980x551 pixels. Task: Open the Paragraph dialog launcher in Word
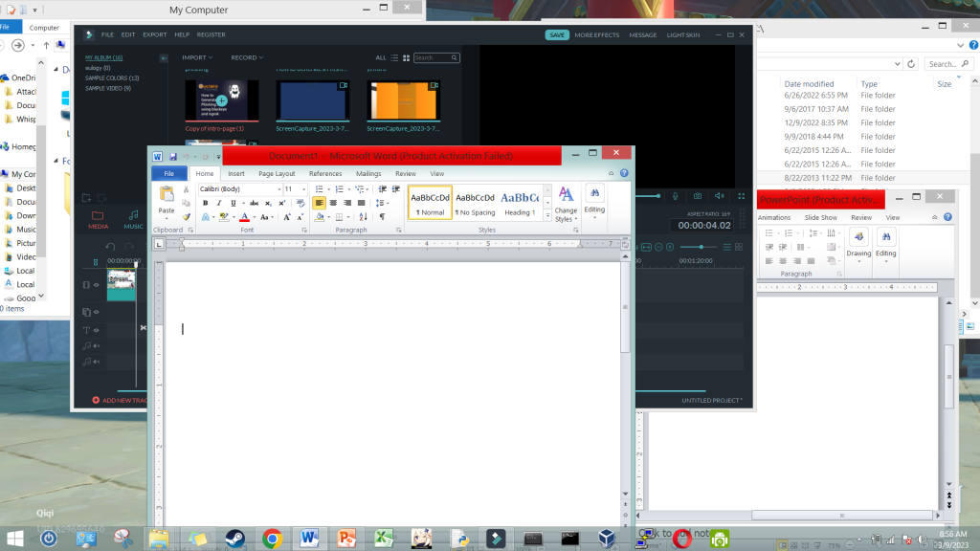coord(398,231)
